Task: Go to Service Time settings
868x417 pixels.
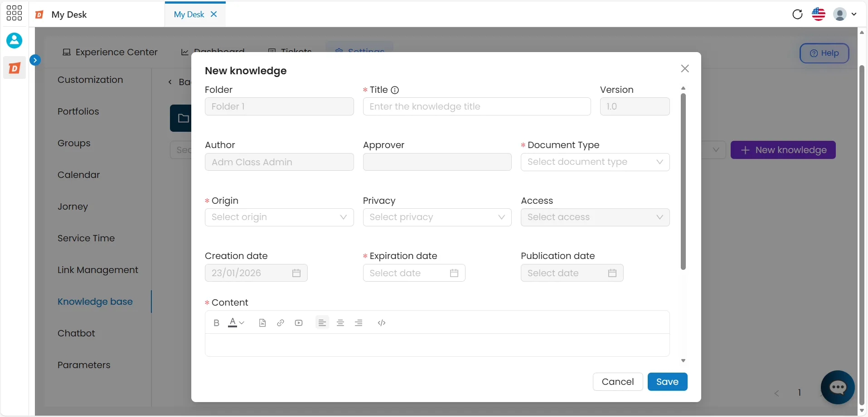Action: [86, 238]
